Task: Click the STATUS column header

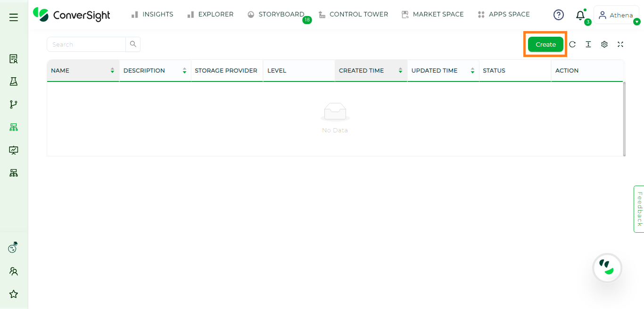Action: [515, 71]
